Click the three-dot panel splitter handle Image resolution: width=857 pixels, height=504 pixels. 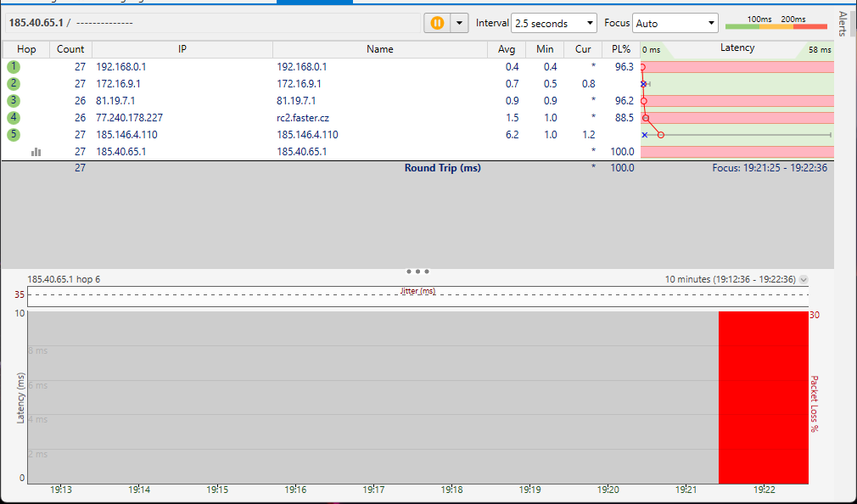417,272
